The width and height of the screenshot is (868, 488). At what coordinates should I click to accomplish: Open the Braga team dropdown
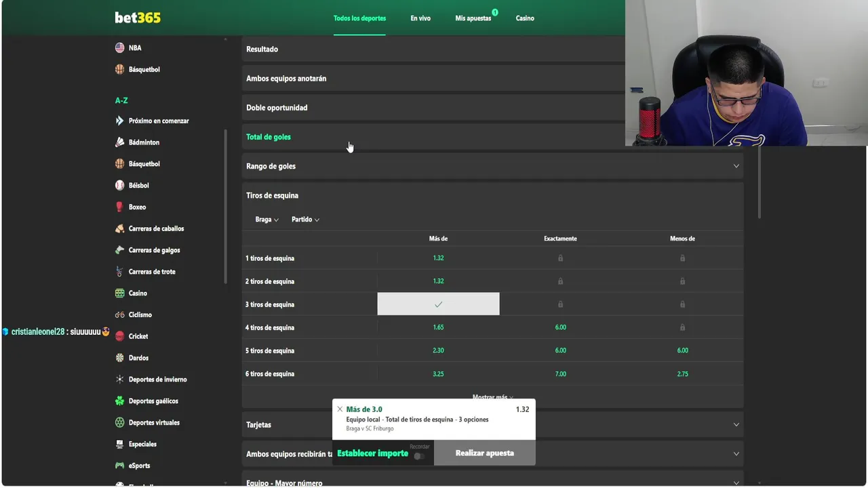click(x=267, y=220)
